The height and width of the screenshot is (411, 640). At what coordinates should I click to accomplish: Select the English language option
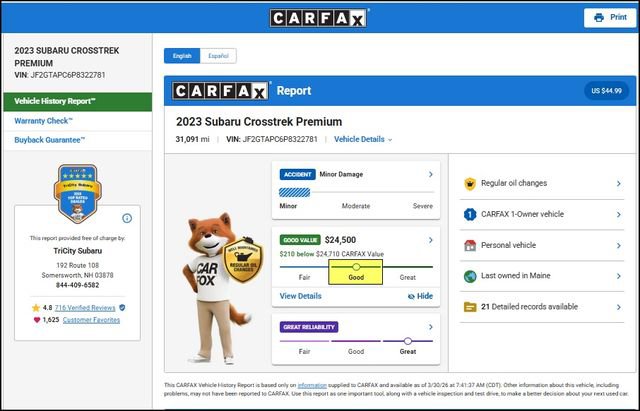tap(182, 56)
